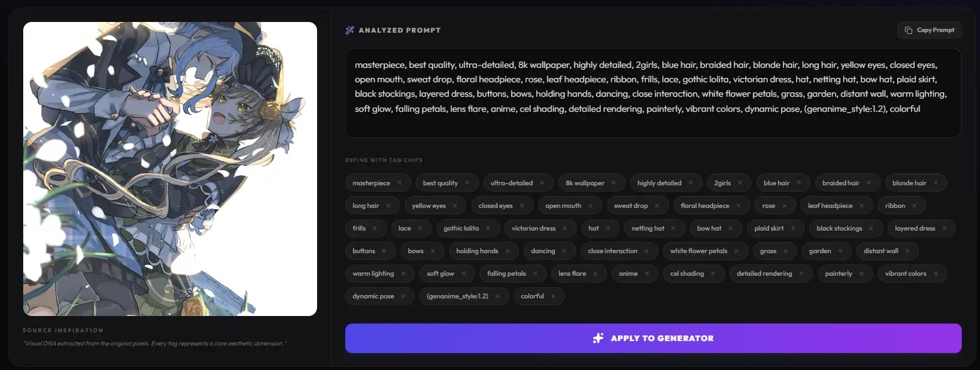
Task: Click the Copy Prompt button
Action: (929, 30)
